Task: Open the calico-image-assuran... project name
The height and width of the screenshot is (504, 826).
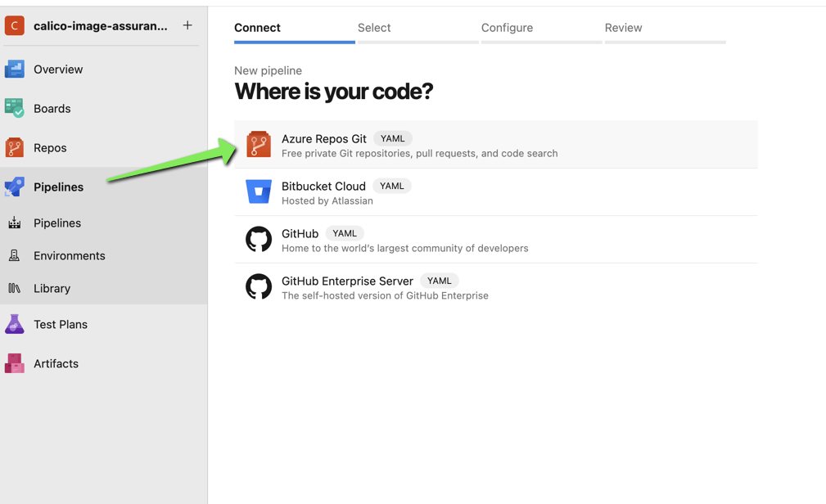Action: pos(101,26)
